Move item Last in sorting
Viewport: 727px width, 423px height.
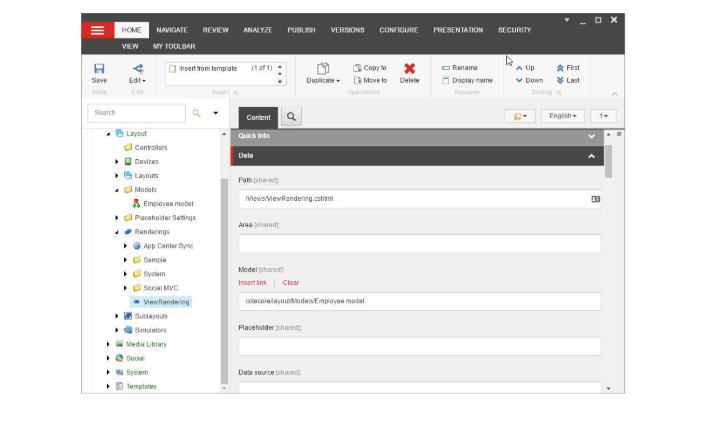[x=568, y=80]
